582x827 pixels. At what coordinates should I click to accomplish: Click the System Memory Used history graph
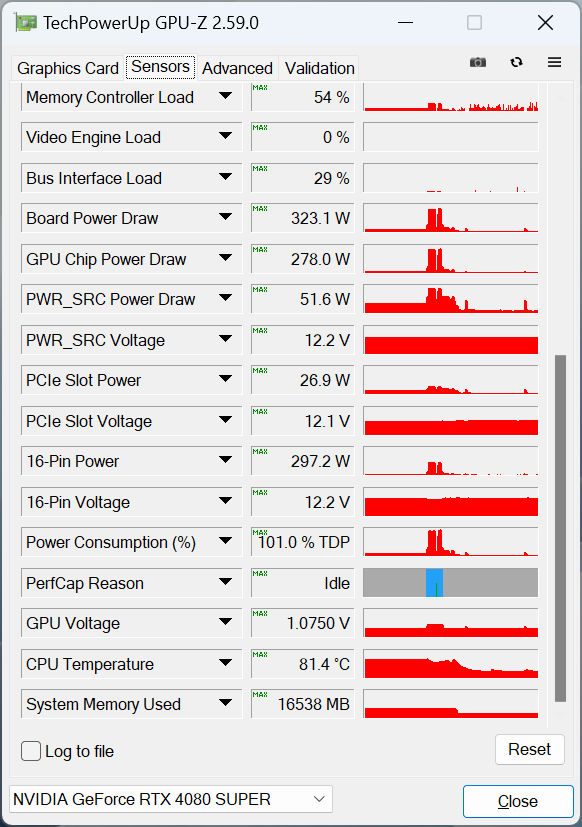point(451,704)
